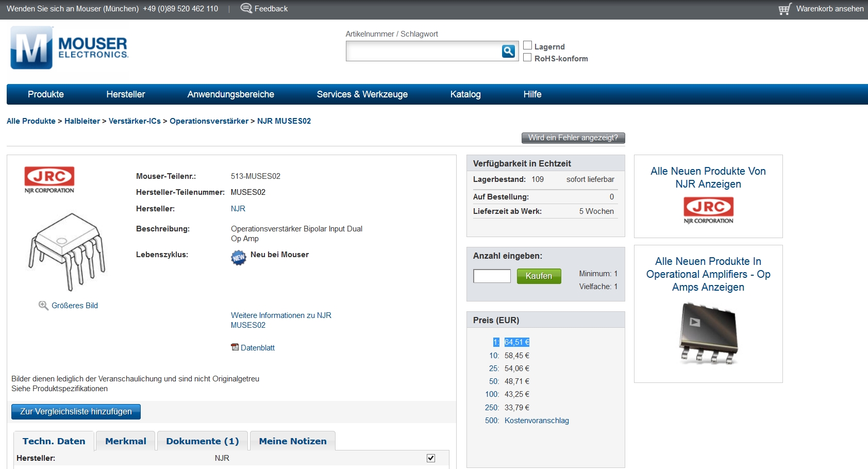Open the Hilfe menu
868x469 pixels.
point(532,94)
